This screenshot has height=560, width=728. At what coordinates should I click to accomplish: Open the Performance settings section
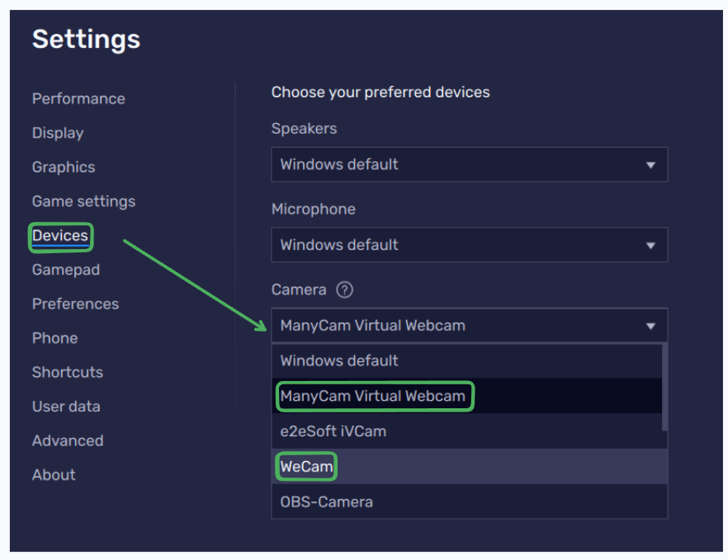point(78,98)
